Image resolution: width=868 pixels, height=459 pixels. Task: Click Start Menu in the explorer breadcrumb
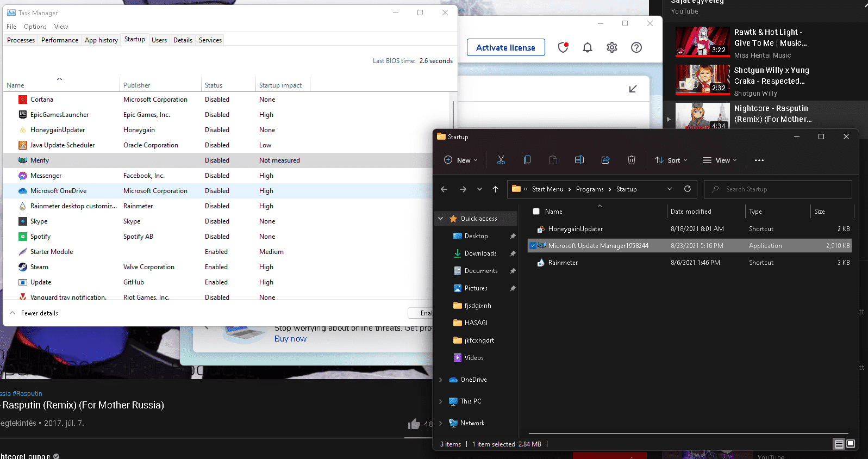coord(547,189)
